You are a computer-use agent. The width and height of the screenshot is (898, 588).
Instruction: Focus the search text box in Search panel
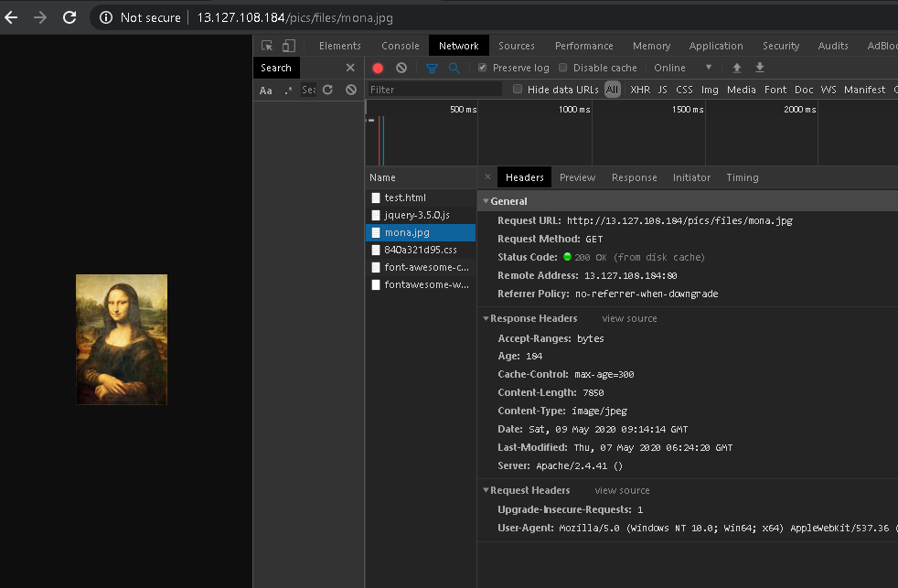coord(309,90)
